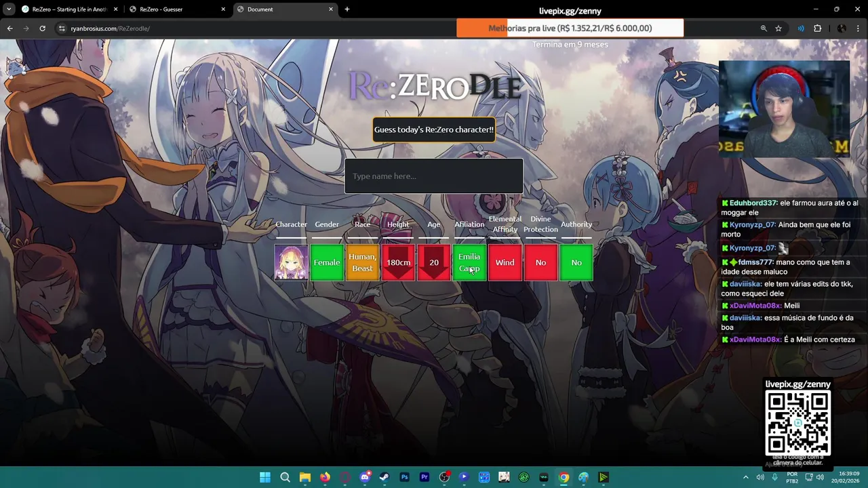Open the Chrome profile avatar
This screenshot has width=868, height=488.
(842, 28)
